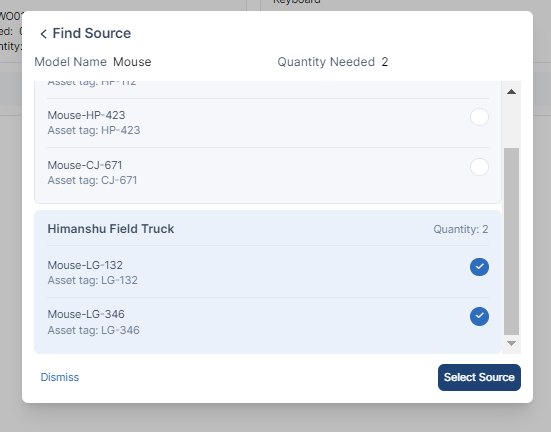This screenshot has height=432, width=551.
Task: Click the scrollbar up arrow
Action: (x=511, y=92)
